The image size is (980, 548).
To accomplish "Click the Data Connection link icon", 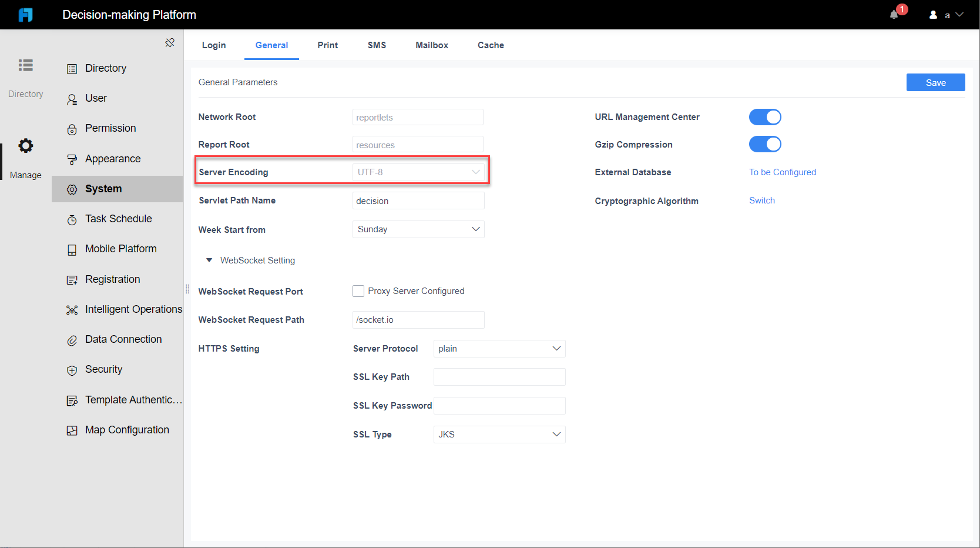I will pyautogui.click(x=72, y=340).
